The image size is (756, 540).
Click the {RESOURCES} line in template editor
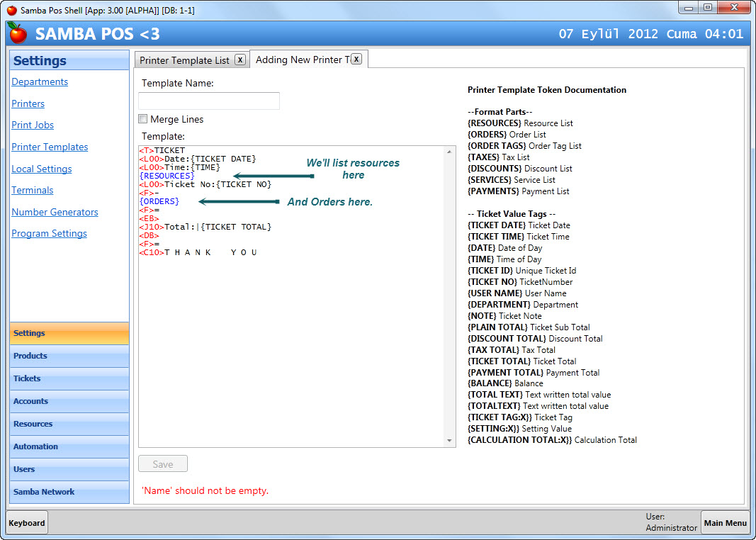pos(167,176)
